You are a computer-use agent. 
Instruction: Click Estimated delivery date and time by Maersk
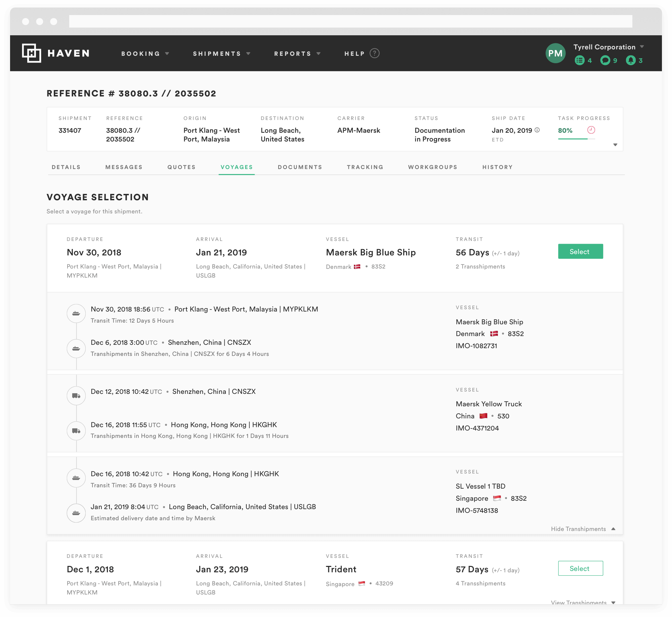tap(153, 518)
